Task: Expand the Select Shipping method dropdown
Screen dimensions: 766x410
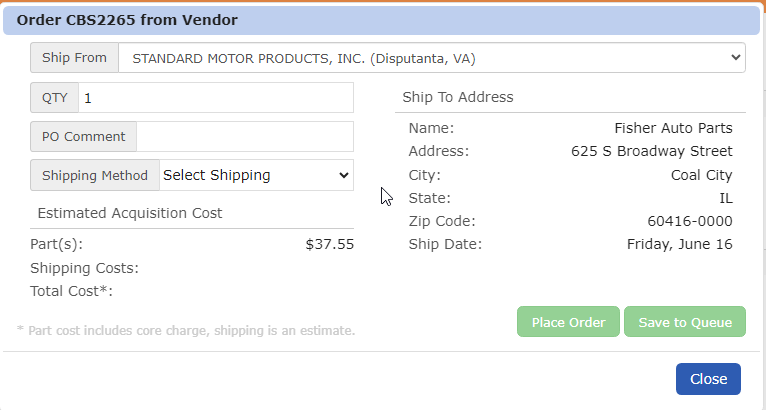Action: click(256, 175)
